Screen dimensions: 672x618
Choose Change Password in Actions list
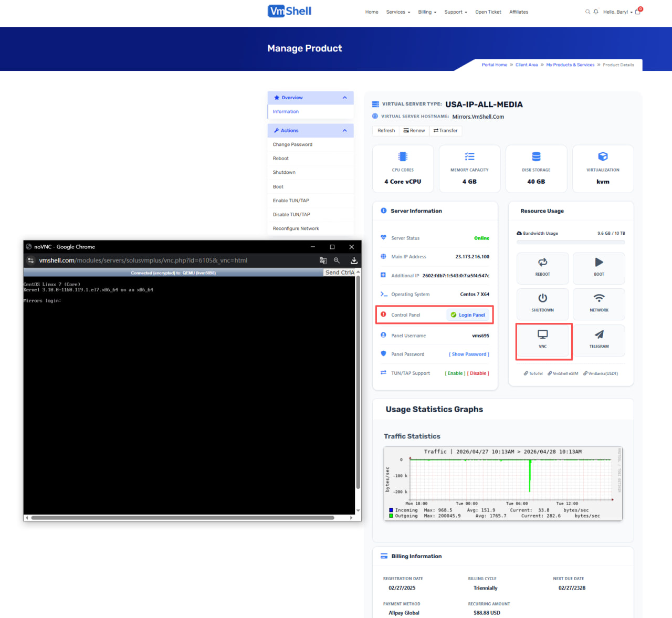coord(310,144)
